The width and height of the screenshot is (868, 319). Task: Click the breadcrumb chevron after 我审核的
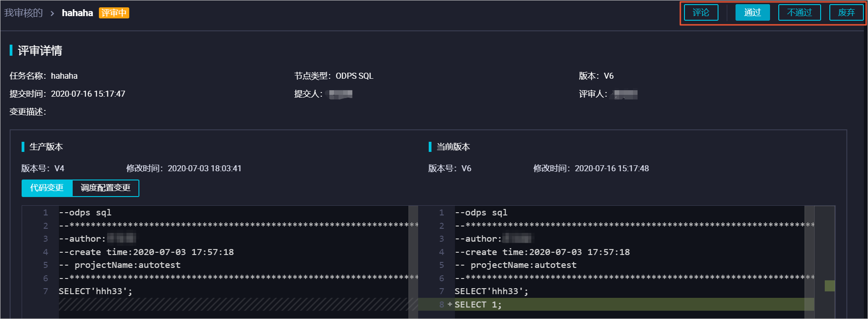pos(52,13)
